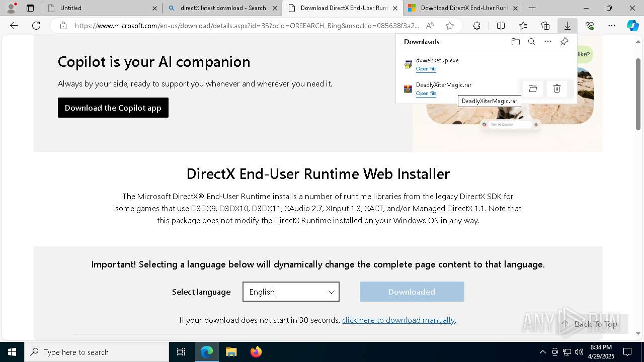
Task: Click the taskbar clock showing 8:34 PM
Action: [601, 352]
